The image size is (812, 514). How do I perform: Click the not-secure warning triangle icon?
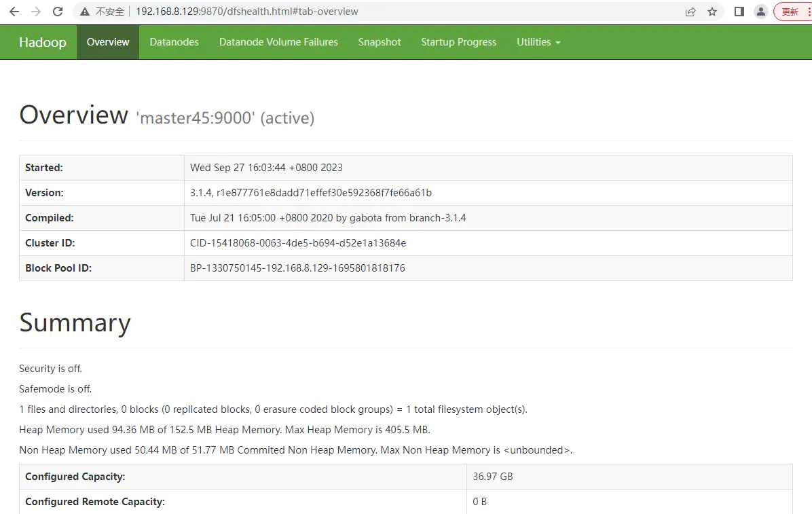tap(85, 12)
